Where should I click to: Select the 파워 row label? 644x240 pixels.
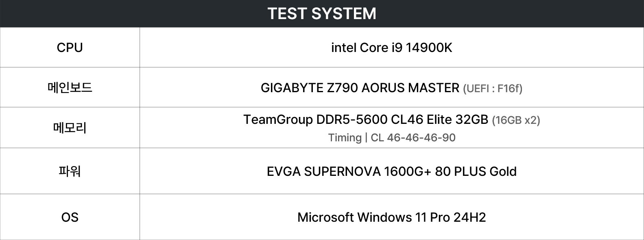70,171
